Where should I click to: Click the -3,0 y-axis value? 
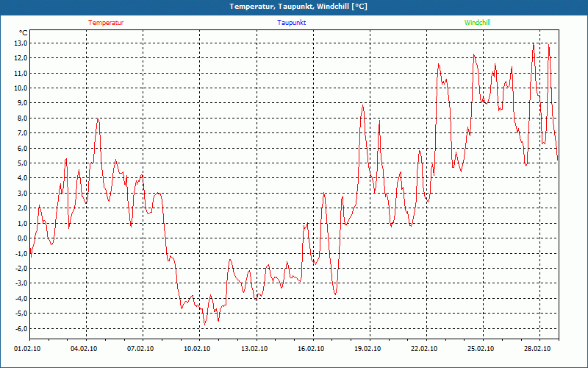[21, 283]
